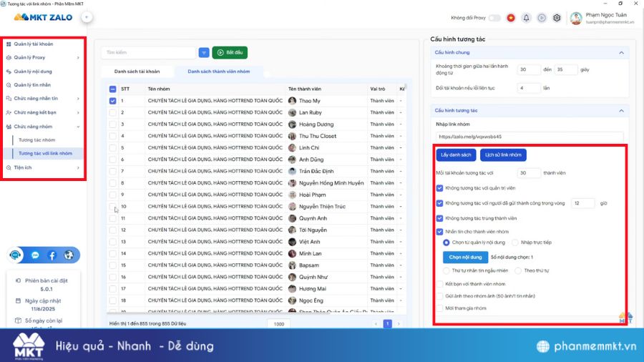The image size is (644, 362).
Task: Uncheck Nhắn tin cho thành viên nhóm
Action: click(439, 232)
